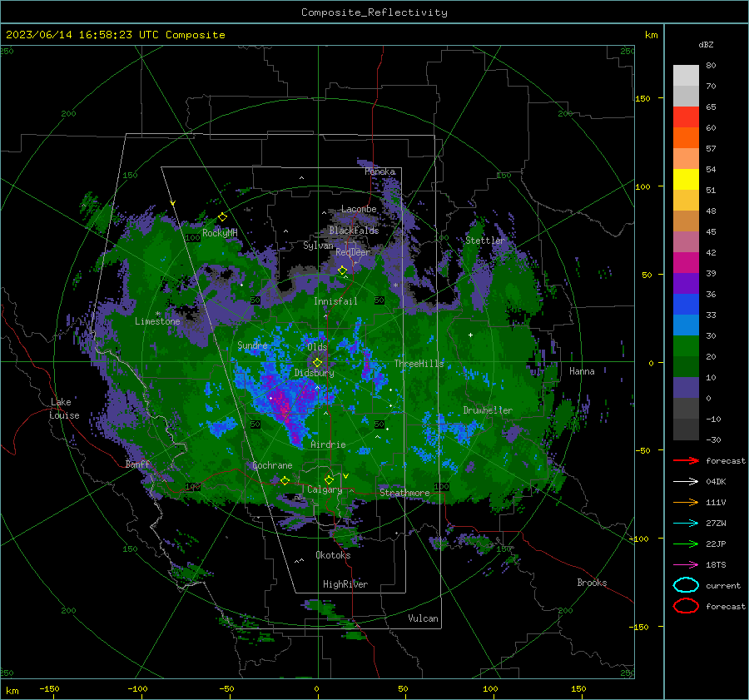Click the -150 tick label on bottom axis
The width and height of the screenshot is (749, 700).
[49, 689]
